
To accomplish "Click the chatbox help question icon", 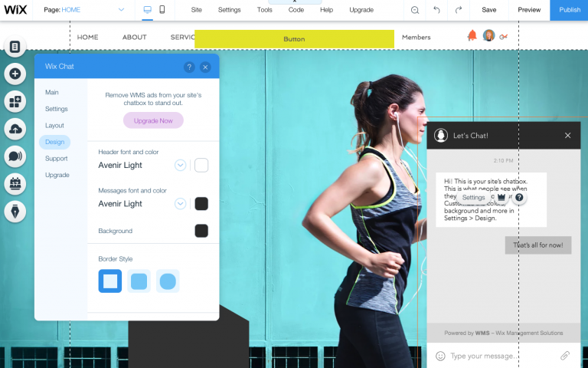I will (519, 198).
